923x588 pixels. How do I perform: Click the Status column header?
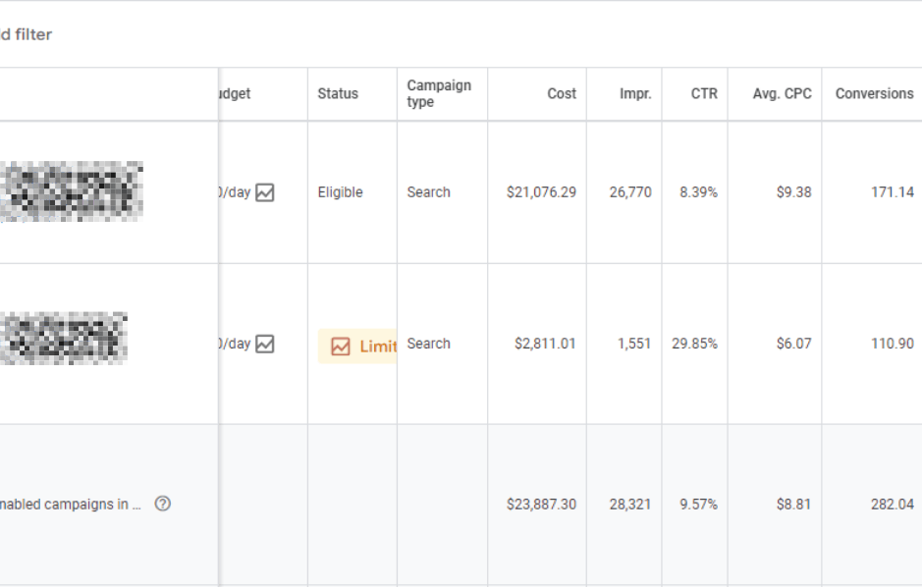coord(338,93)
